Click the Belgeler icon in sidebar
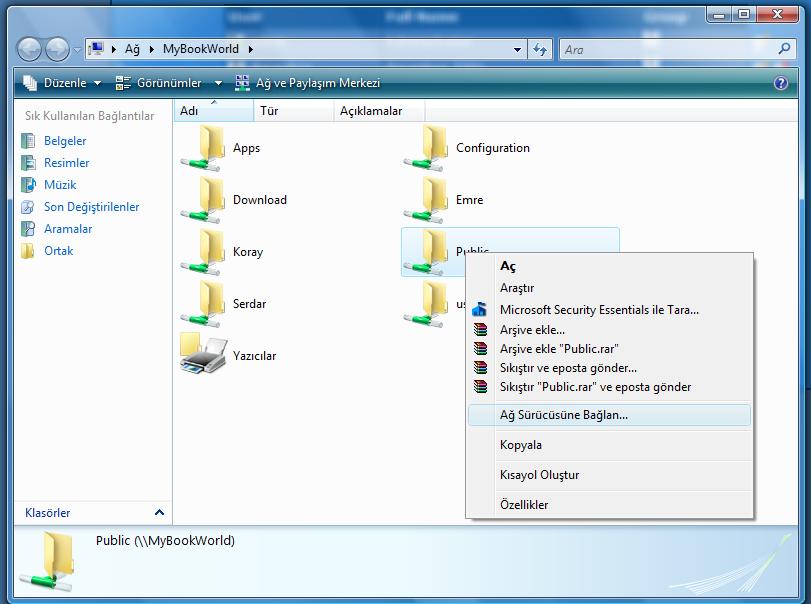The height and width of the screenshot is (604, 811). point(28,141)
